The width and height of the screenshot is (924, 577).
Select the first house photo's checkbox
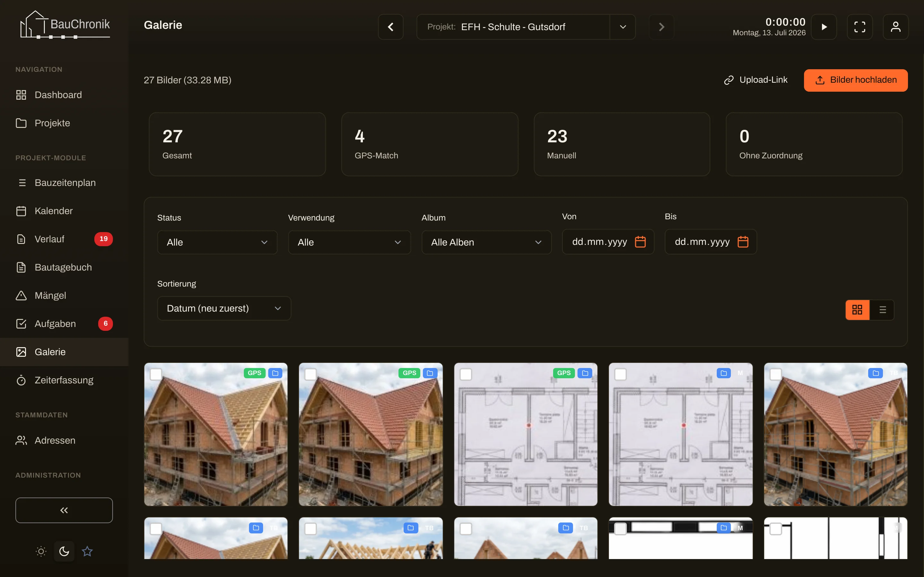[156, 374]
